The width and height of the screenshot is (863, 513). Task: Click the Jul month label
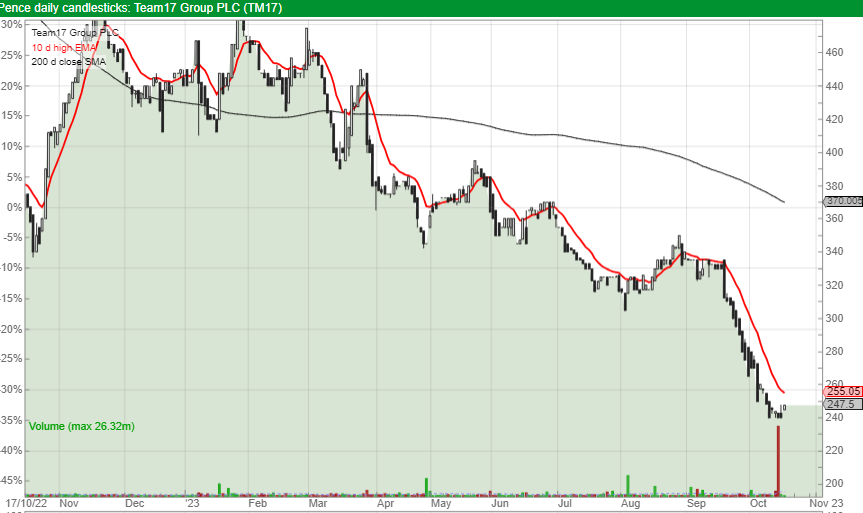click(x=564, y=503)
